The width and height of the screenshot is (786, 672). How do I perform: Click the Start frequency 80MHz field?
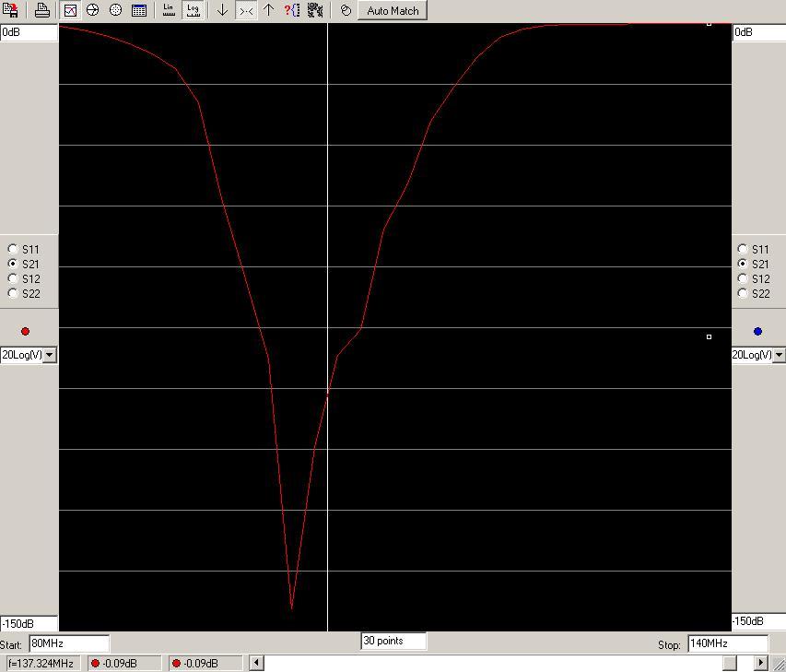pos(69,643)
